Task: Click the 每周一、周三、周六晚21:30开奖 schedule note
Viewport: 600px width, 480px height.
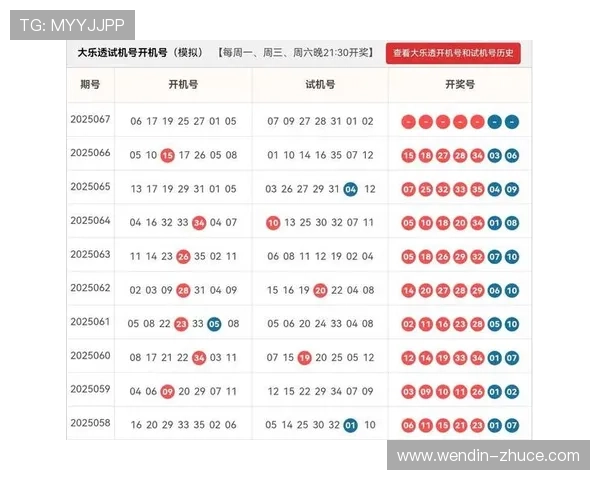Action: coord(296,52)
